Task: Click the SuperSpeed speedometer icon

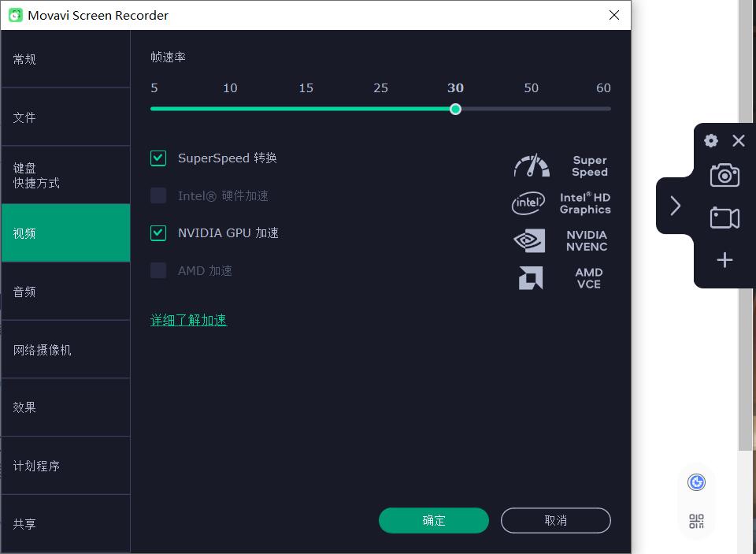Action: [x=532, y=165]
